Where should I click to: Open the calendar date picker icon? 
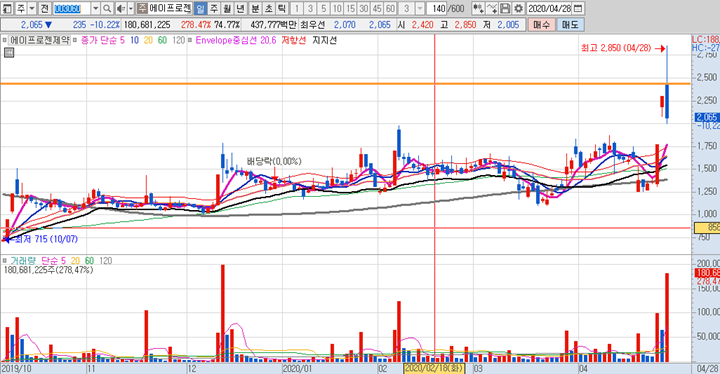pyautogui.click(x=578, y=8)
